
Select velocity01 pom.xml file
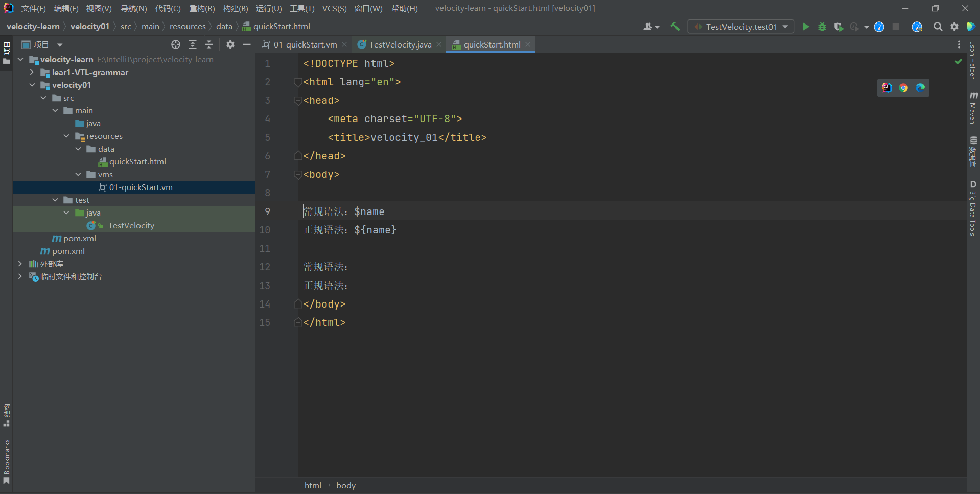pos(80,239)
